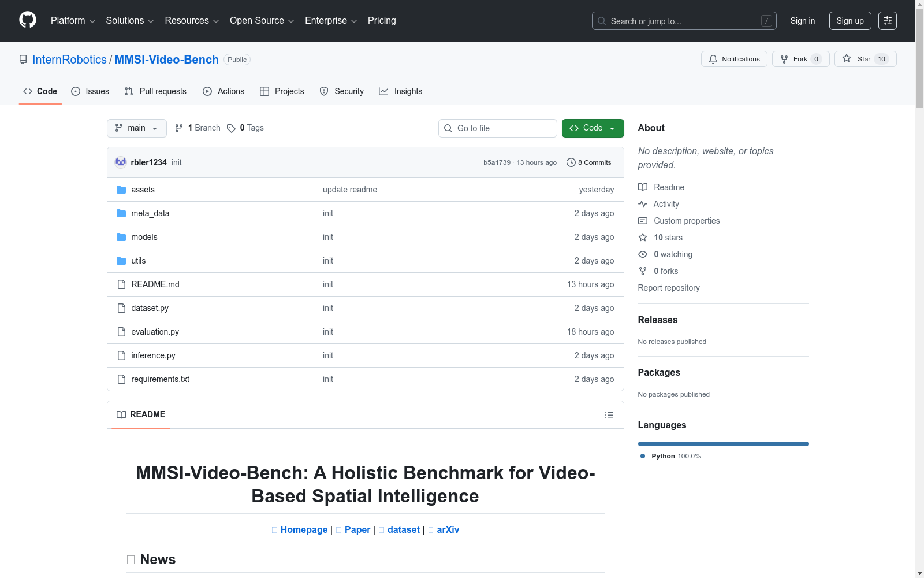Click the assets folder icon
The height and width of the screenshot is (578, 924).
(x=121, y=190)
